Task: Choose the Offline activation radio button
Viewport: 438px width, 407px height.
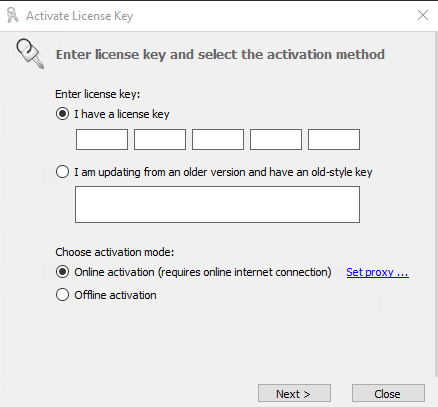Action: pyautogui.click(x=62, y=295)
